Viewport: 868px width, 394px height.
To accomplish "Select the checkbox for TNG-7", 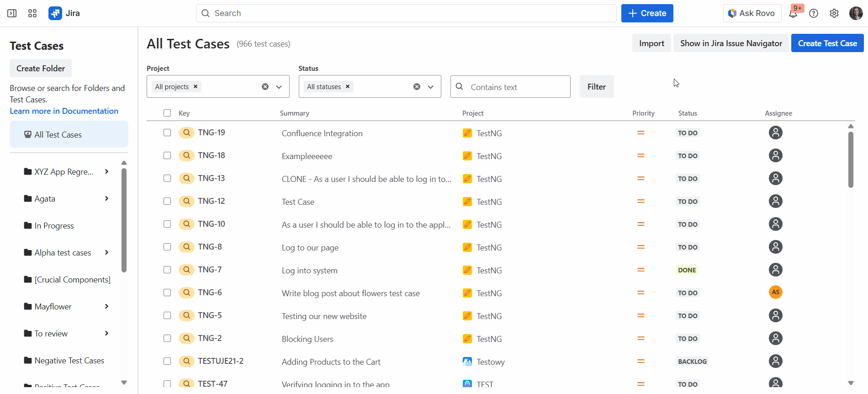I will pyautogui.click(x=167, y=270).
